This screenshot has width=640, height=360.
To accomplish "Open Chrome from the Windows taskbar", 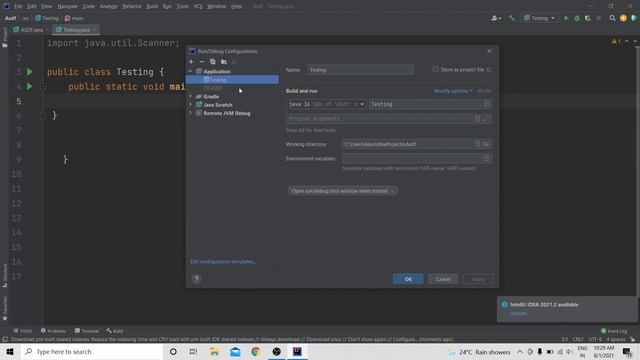I will (256, 351).
